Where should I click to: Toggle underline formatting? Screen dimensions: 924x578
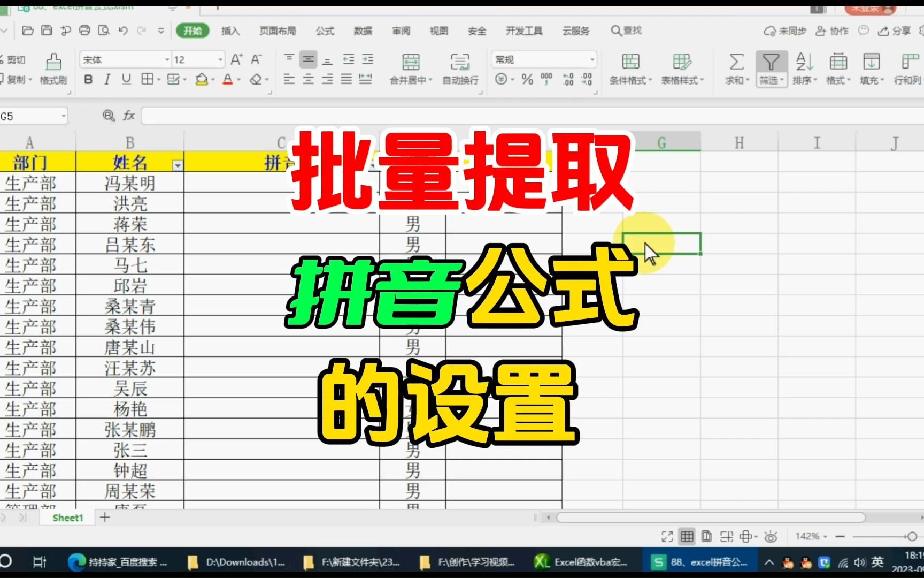(x=126, y=79)
